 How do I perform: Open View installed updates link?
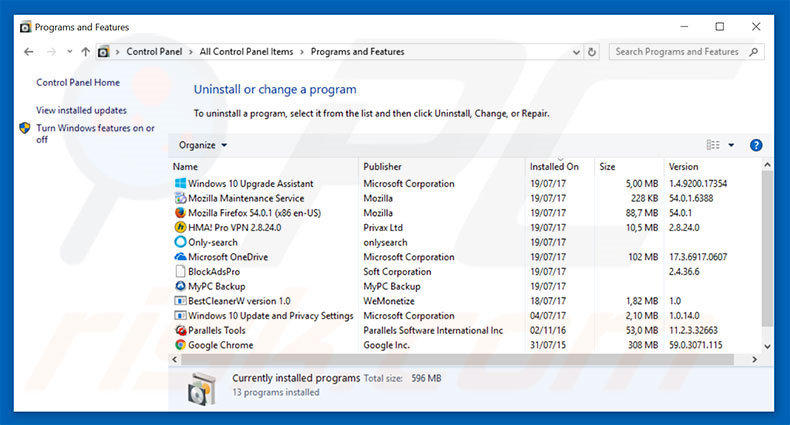pos(81,110)
